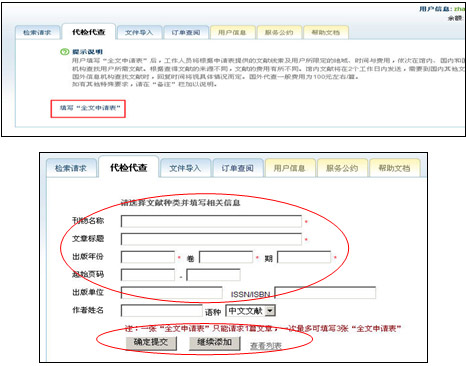
Task: Open 服务公约 tab in the upper panel
Action: pyautogui.click(x=279, y=33)
